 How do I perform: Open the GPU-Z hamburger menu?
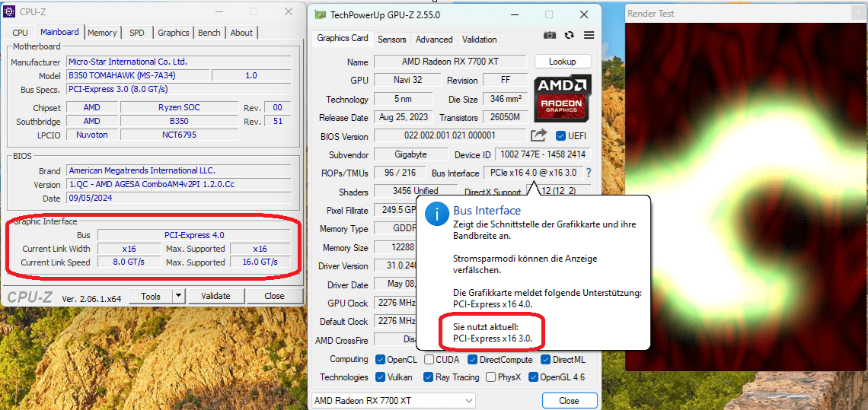pyautogui.click(x=589, y=35)
